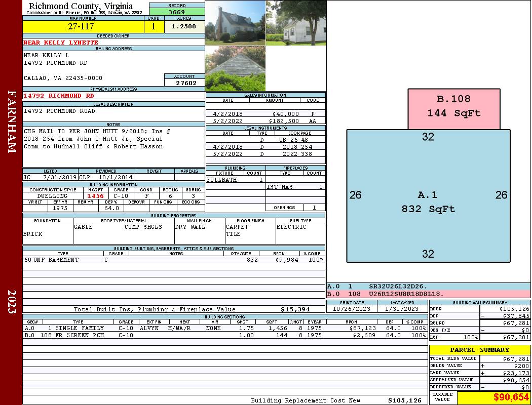Image resolution: width=532 pixels, height=405 pixels.
Task: Select the roof close-up photo
Action: pos(235,68)
